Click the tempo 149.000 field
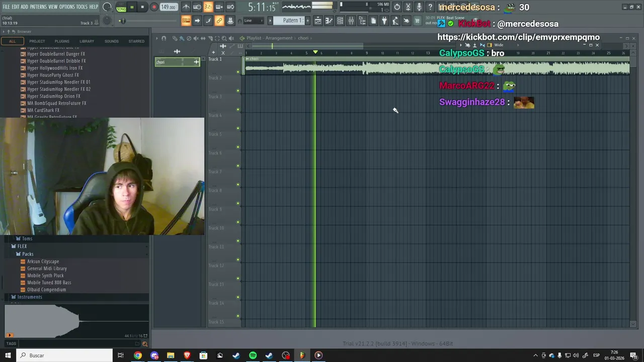Viewport: 644px width, 362px height. coord(169,7)
